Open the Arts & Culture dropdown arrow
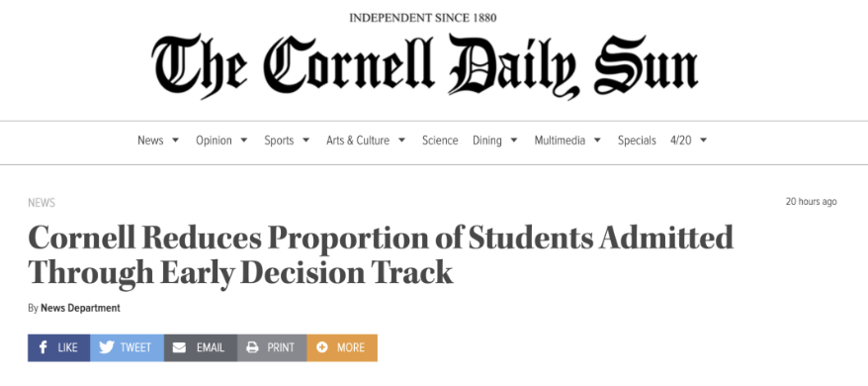Viewport: 868px width, 386px height. click(402, 141)
